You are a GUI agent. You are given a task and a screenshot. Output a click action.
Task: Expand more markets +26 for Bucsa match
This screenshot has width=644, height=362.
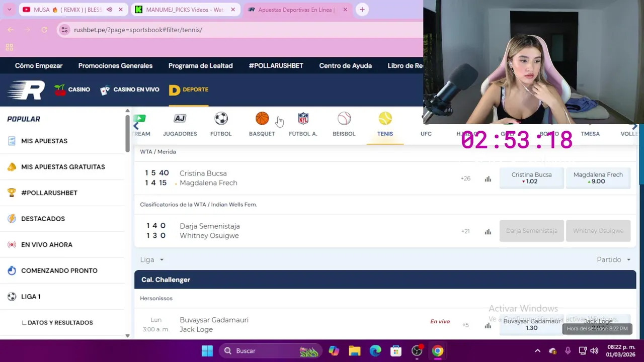click(465, 178)
